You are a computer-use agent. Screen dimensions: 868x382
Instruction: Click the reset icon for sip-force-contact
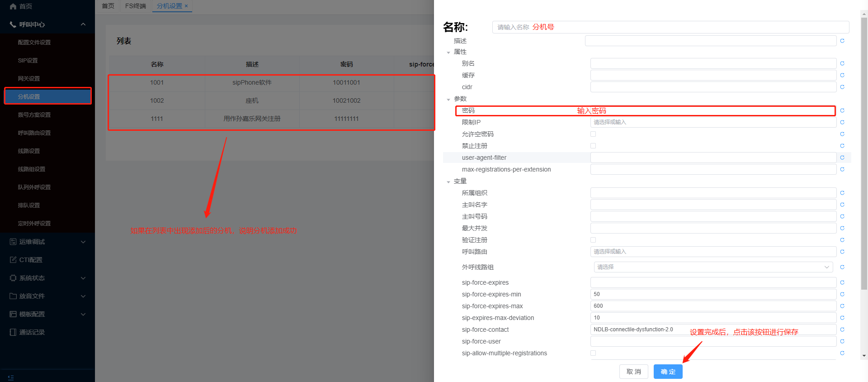click(x=842, y=329)
